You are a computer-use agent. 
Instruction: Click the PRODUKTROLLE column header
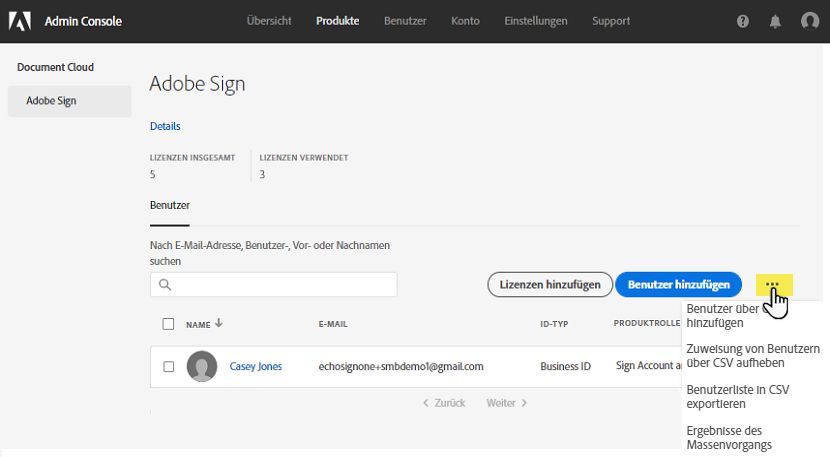point(647,323)
